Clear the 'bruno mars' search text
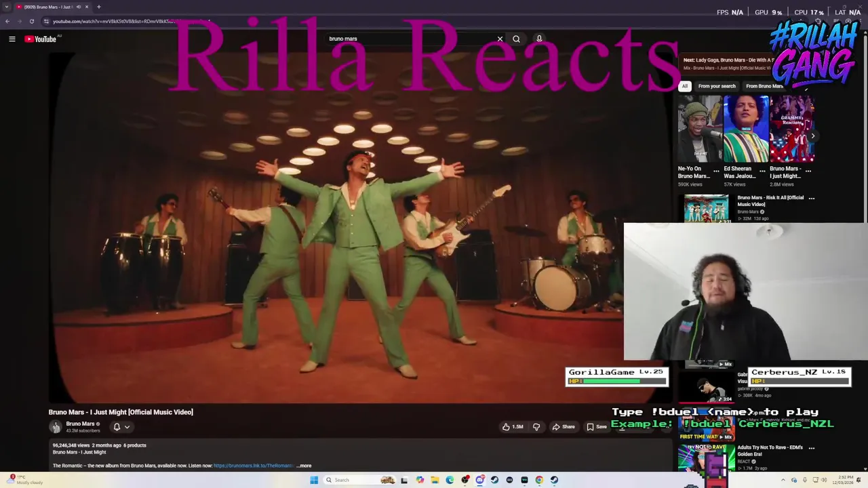Image resolution: width=868 pixels, height=488 pixels. click(500, 39)
